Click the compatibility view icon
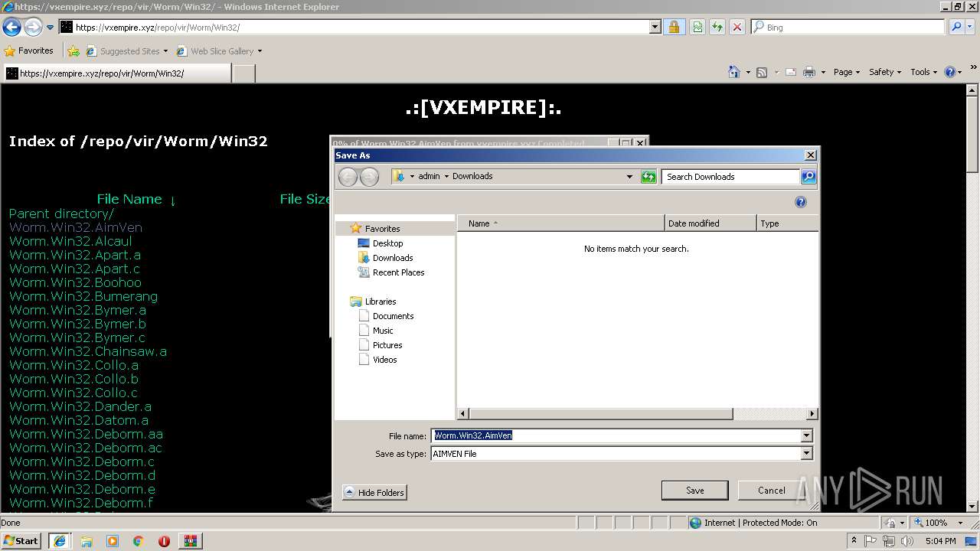This screenshot has width=980, height=551. pyautogui.click(x=697, y=27)
